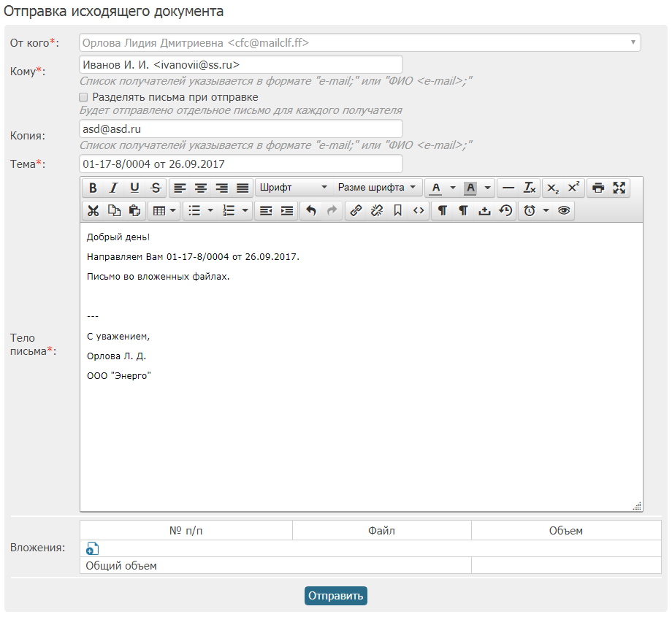Enable 'Разделять письма при отправке' checkbox
The image size is (672, 617).
click(x=83, y=97)
